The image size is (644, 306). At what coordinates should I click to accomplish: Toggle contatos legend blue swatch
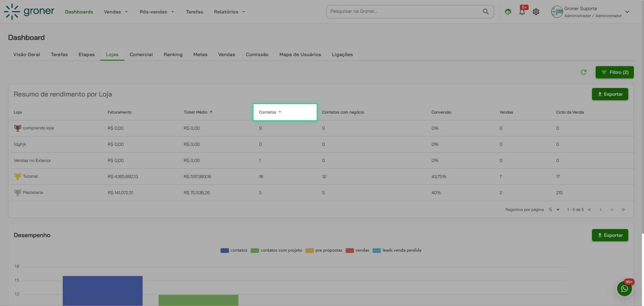pos(224,251)
